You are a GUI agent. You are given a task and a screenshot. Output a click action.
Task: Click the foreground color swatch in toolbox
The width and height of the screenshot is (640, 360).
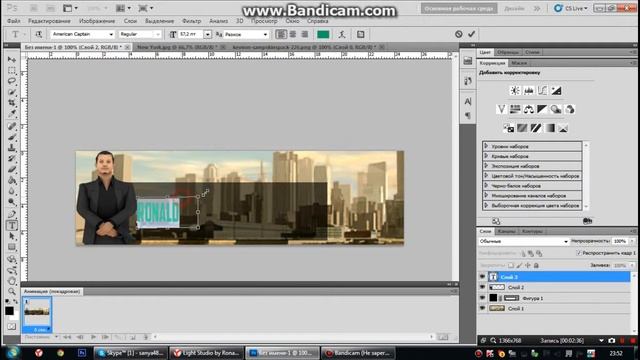tap(9, 311)
